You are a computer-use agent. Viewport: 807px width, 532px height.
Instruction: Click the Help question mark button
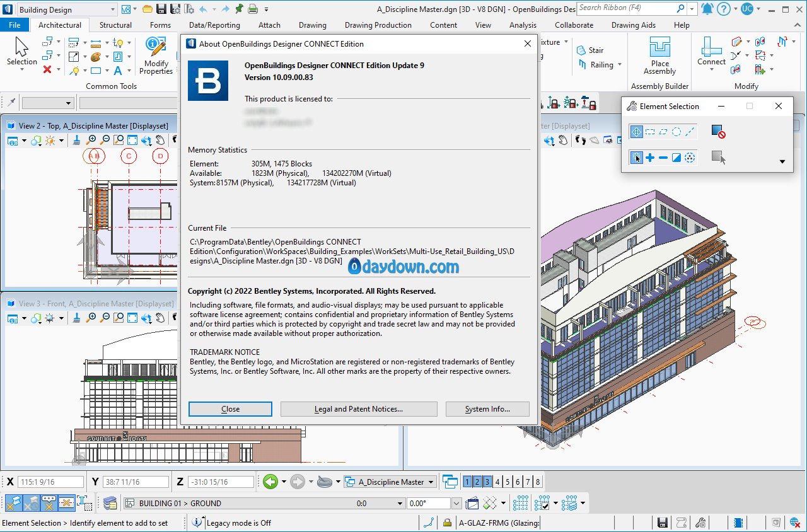coord(724,9)
